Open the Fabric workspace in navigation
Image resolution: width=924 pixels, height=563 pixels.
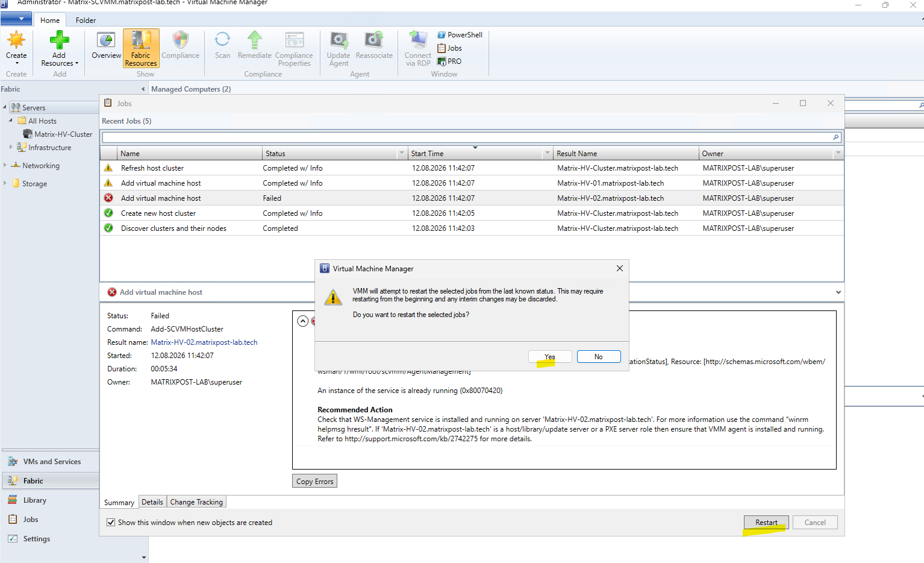point(51,481)
